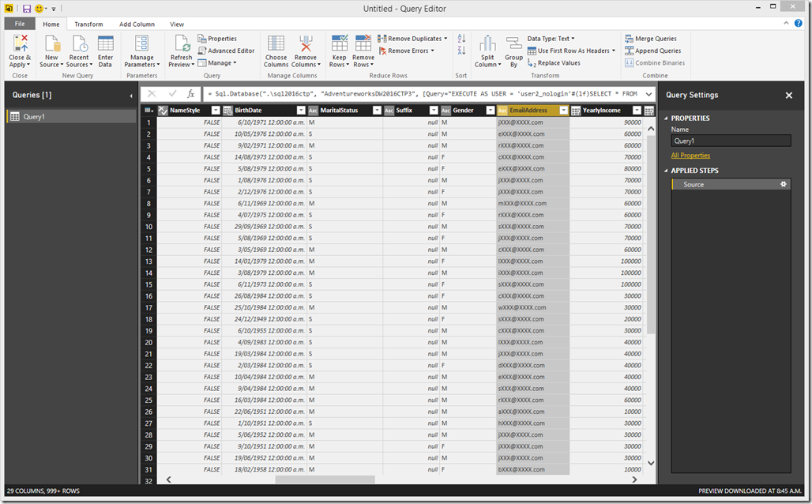Open the Use First Row As Headers dropdown

pyautogui.click(x=571, y=51)
